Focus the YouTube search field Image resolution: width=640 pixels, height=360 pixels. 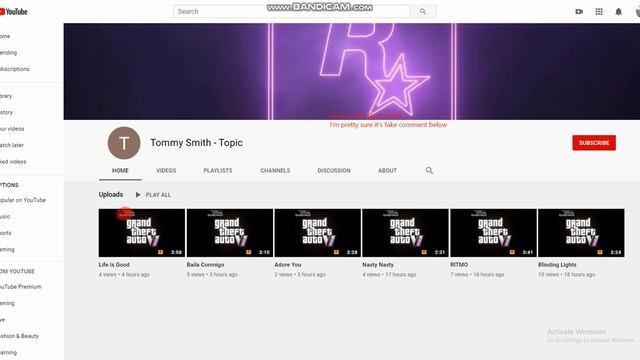point(291,11)
